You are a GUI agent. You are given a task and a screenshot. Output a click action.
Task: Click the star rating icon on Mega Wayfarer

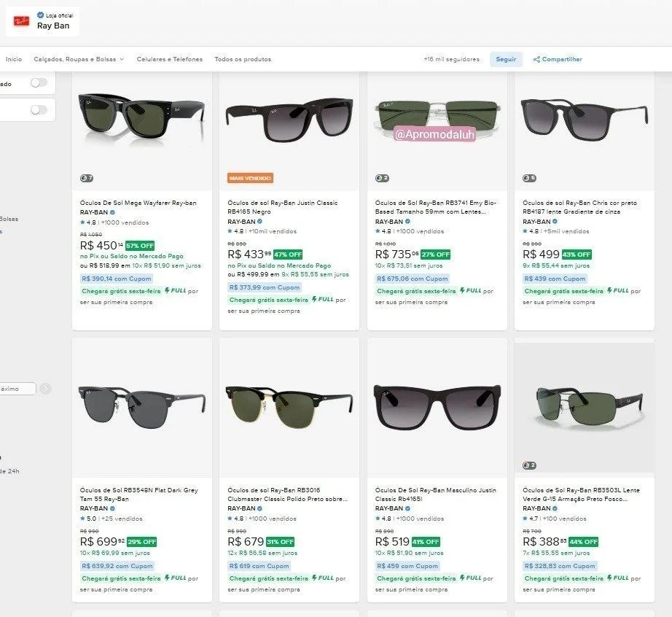point(82,222)
